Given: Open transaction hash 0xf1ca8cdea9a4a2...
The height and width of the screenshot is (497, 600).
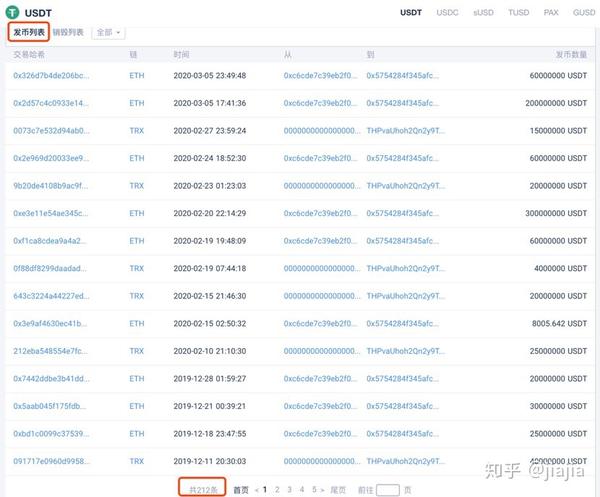Looking at the screenshot, I should point(50,241).
